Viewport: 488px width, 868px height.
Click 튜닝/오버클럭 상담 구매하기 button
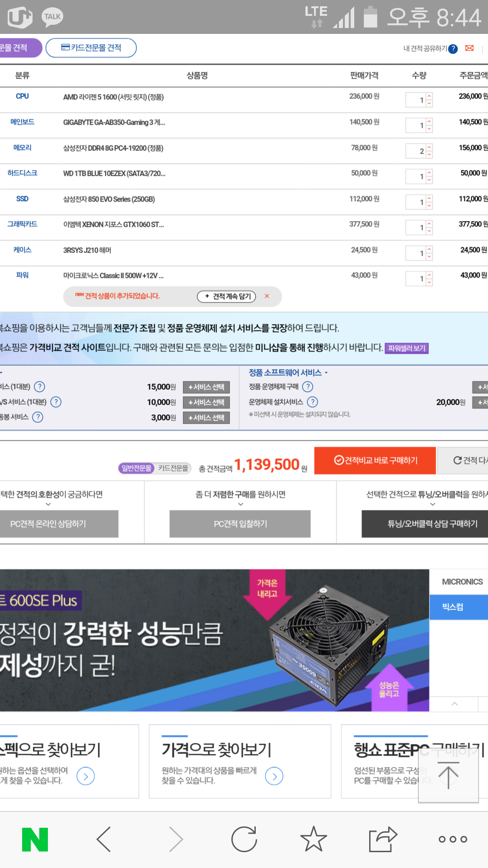pos(425,524)
